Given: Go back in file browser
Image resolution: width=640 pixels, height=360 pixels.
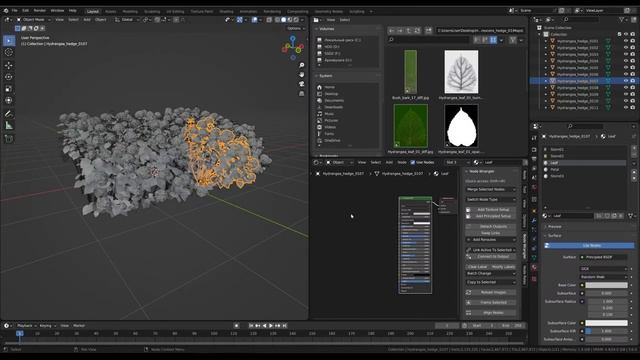Looking at the screenshot, I should [391, 30].
